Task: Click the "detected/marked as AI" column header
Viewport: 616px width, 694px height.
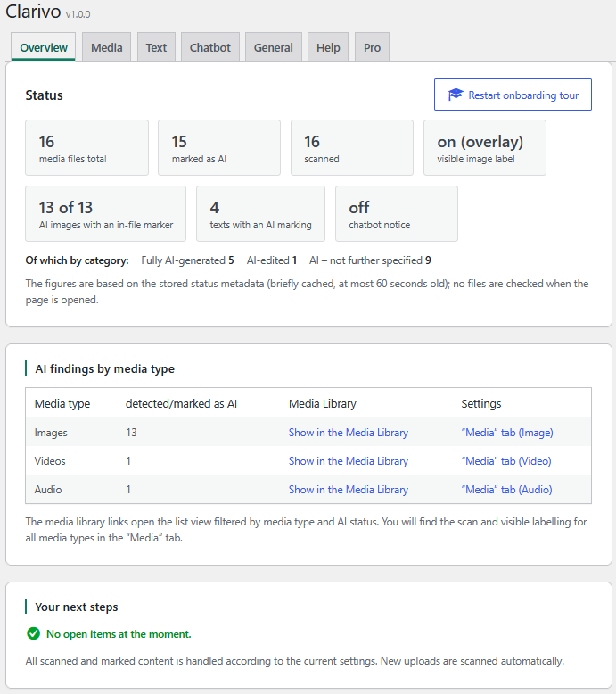Action: click(181, 404)
